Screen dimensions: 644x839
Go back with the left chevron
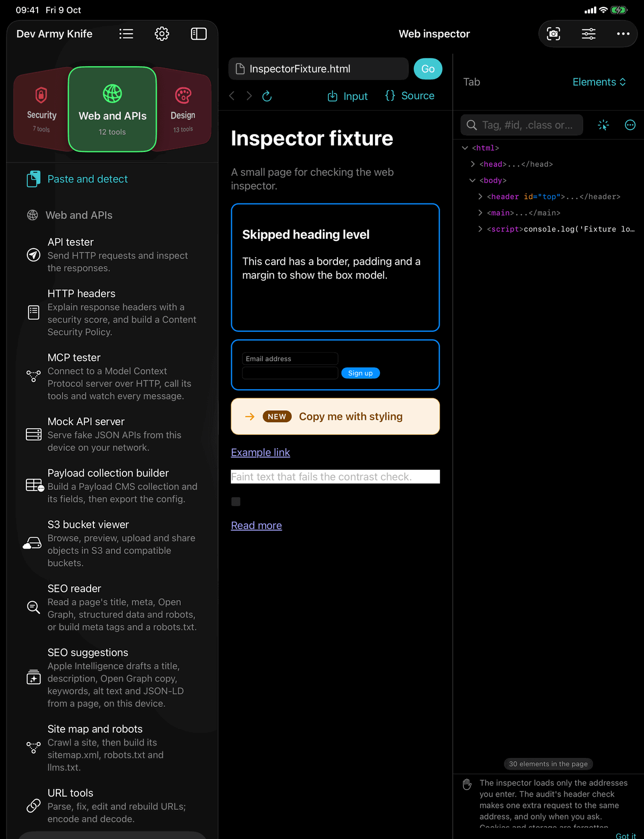click(232, 96)
